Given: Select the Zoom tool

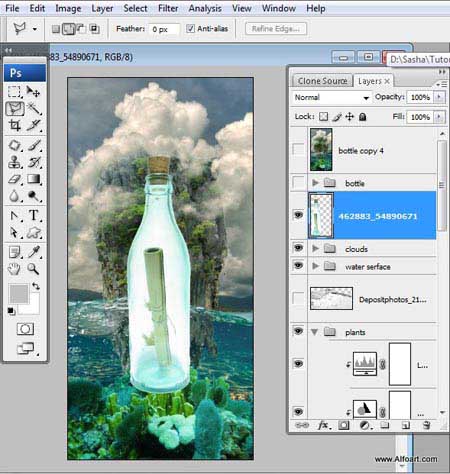Looking at the screenshot, I should (33, 269).
